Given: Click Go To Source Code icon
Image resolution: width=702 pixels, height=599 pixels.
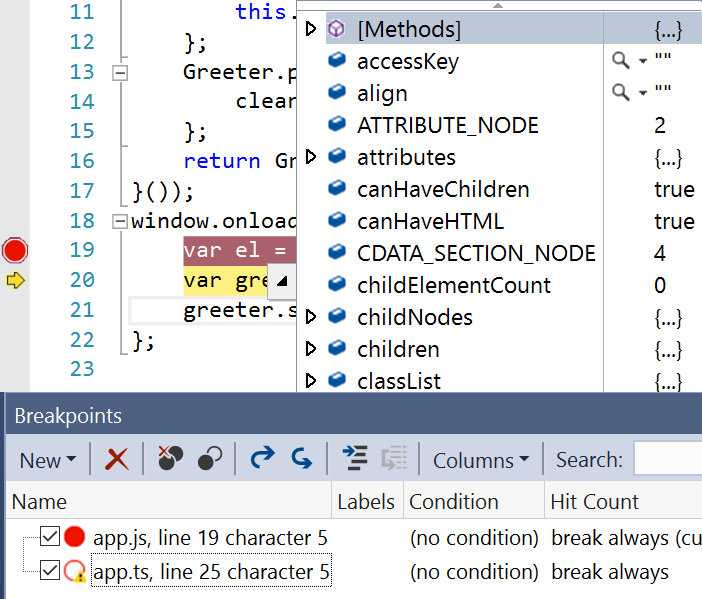Looking at the screenshot, I should (355, 458).
